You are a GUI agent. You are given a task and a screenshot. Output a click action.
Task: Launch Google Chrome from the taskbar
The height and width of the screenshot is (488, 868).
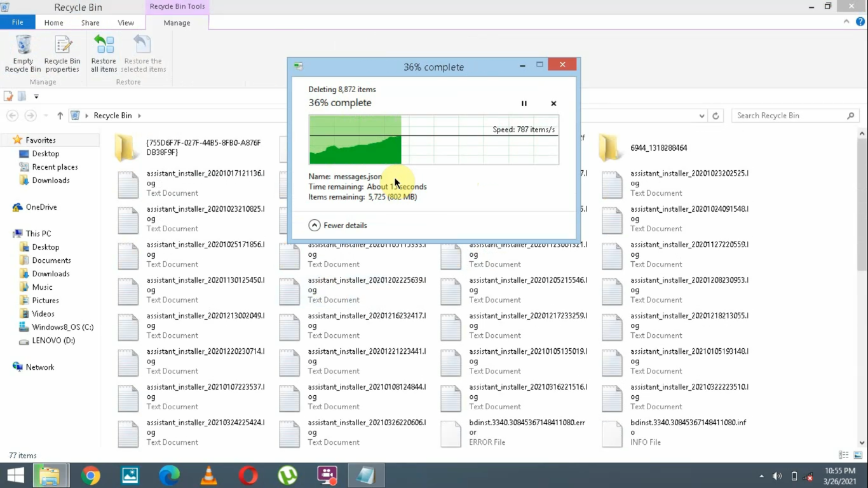point(90,475)
